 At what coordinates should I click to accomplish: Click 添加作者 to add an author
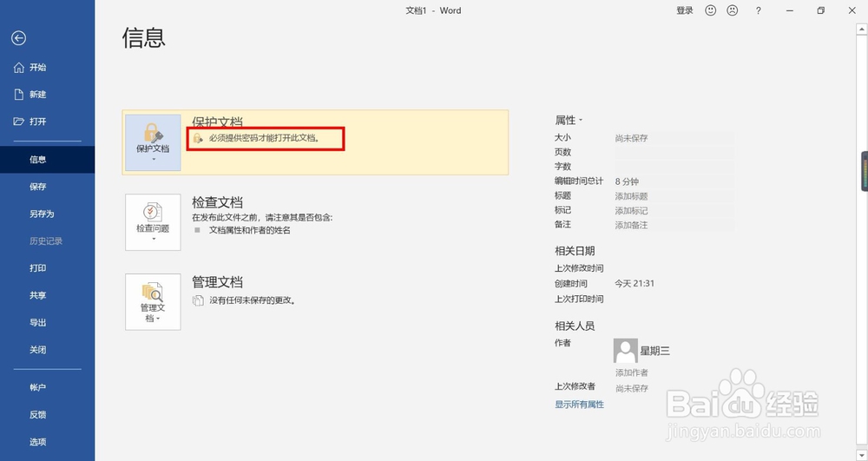click(632, 372)
